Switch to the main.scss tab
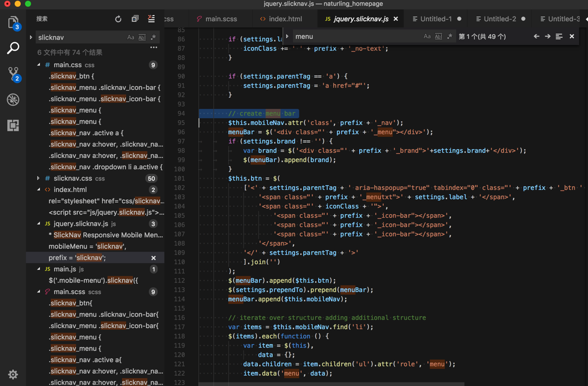588x386 pixels. point(221,19)
